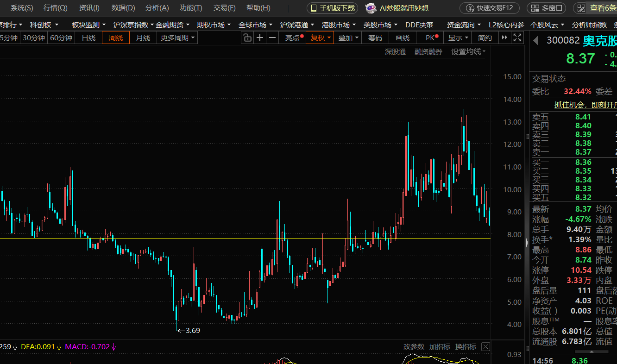This screenshot has width=617, height=364.
Task: Open the 显示 display dropdown
Action: [458, 38]
